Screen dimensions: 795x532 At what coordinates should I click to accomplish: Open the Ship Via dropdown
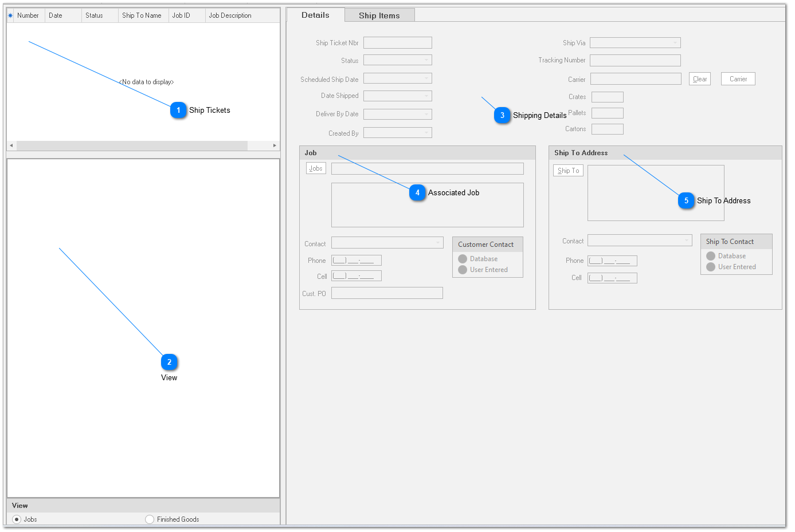pyautogui.click(x=675, y=43)
